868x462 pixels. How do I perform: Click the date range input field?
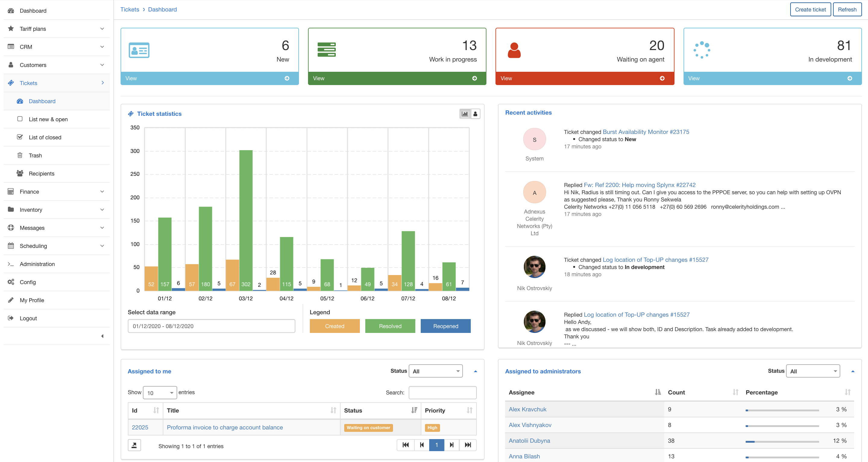point(211,326)
